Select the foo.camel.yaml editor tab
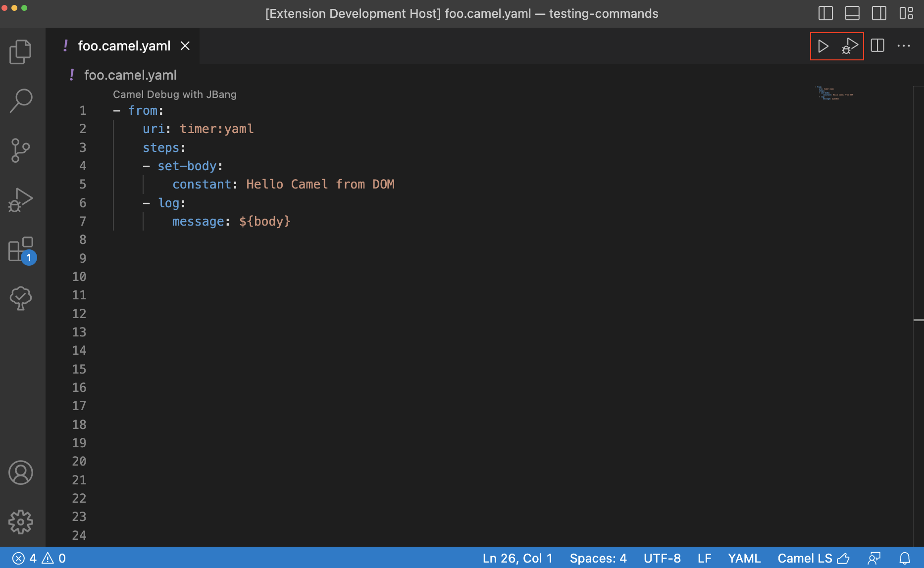Screen dimensions: 924x568 click(124, 46)
